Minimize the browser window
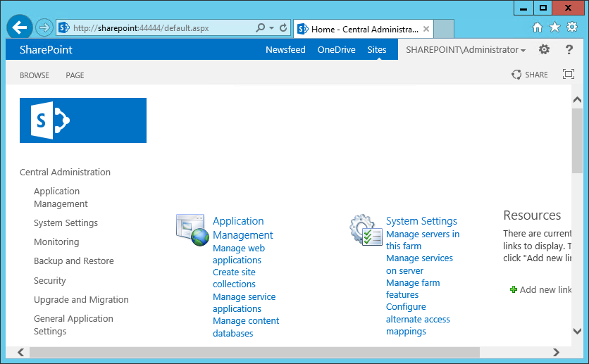The image size is (589, 364). [523, 8]
